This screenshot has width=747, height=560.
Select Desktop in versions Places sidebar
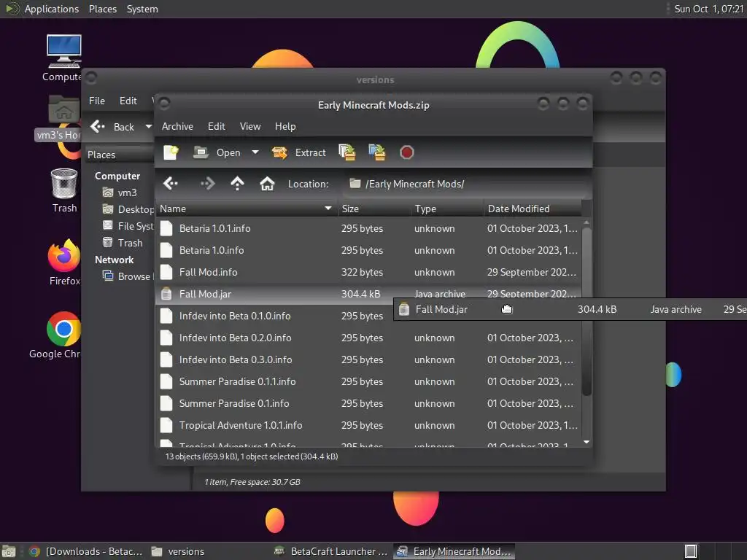point(128,209)
